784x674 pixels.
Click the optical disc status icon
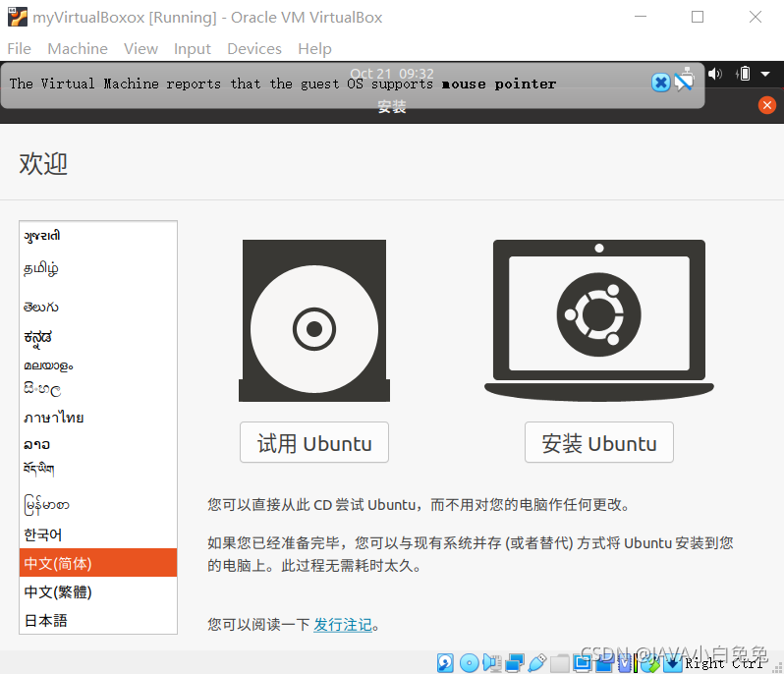coord(469,663)
